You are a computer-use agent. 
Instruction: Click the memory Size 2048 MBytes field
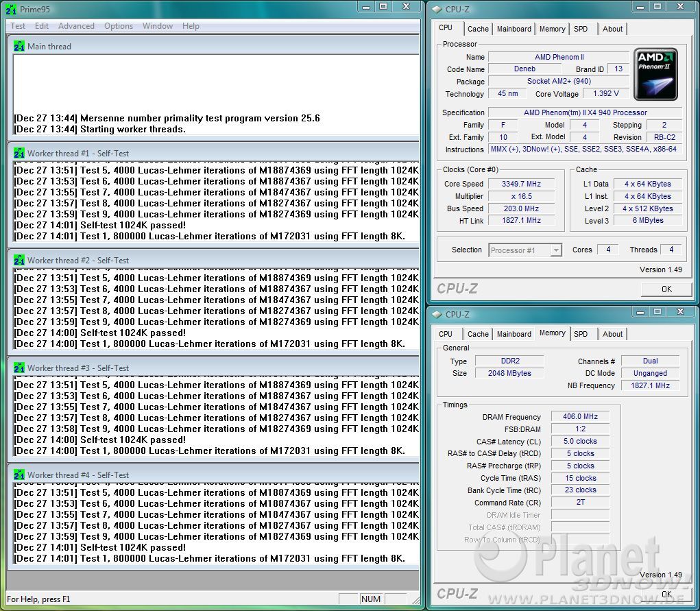[509, 373]
